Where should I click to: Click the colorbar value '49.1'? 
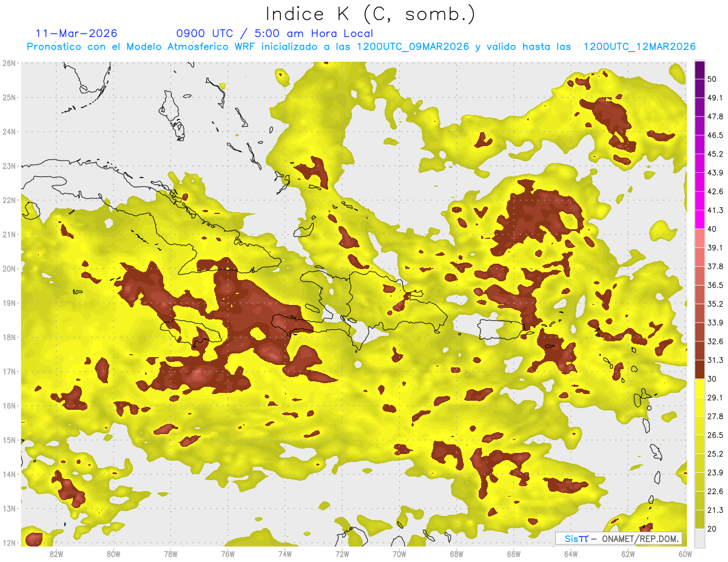click(715, 98)
